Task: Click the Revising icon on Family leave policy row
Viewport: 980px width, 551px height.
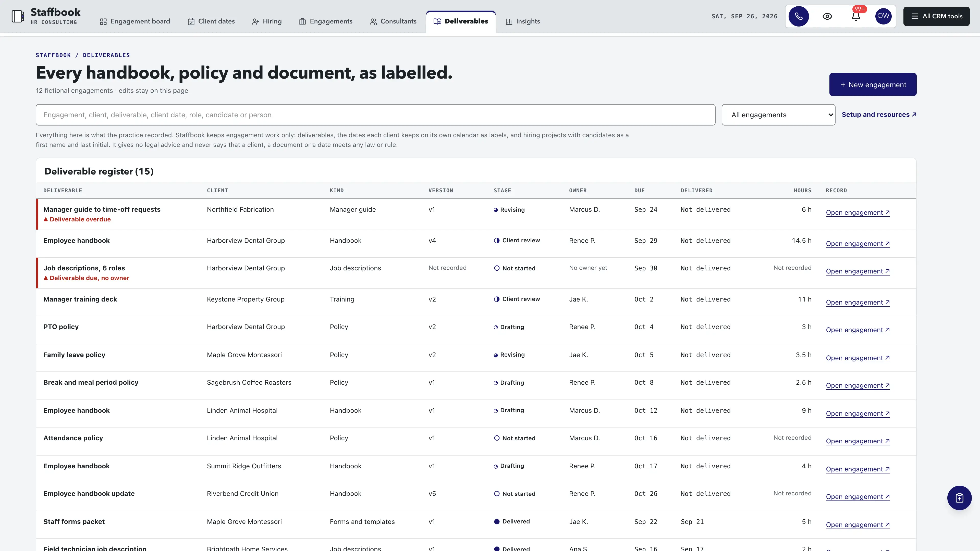Action: pos(496,355)
